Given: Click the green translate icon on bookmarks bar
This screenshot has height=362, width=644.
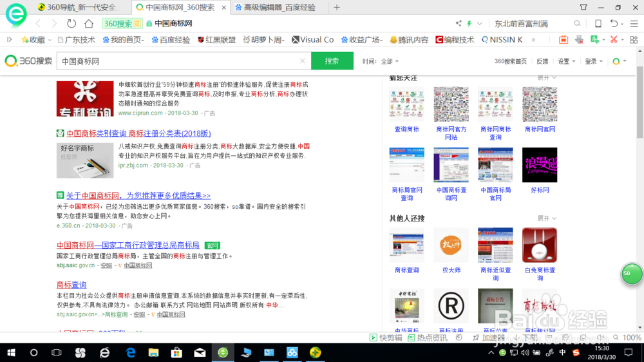Looking at the screenshot, I should (594, 39).
